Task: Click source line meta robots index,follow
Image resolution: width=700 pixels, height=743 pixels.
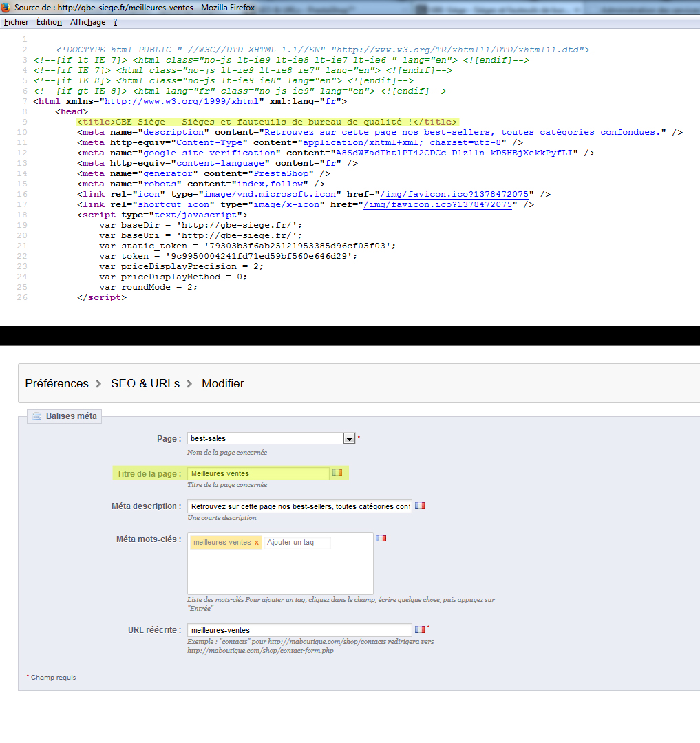Action: pyautogui.click(x=201, y=184)
